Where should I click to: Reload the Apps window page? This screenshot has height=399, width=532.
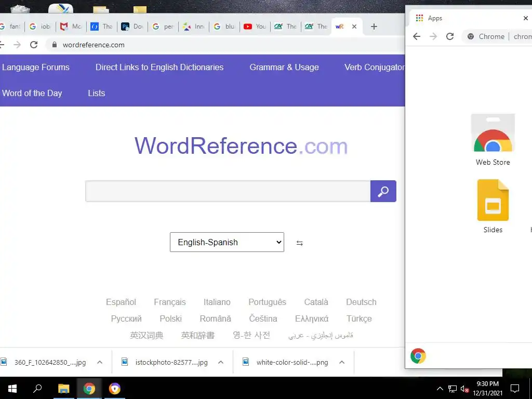tap(450, 36)
